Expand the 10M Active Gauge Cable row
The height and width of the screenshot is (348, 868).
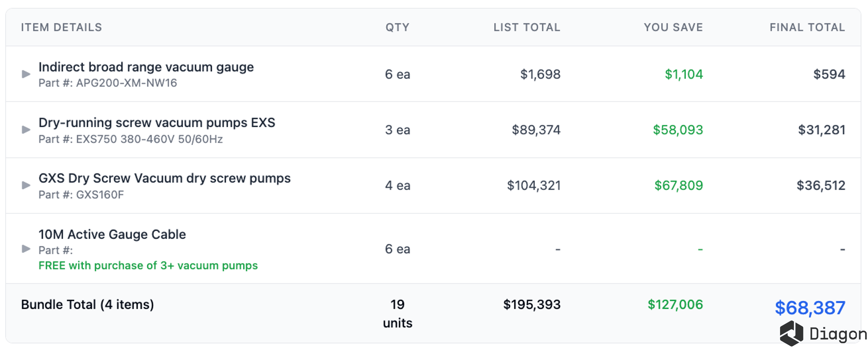coord(26,249)
